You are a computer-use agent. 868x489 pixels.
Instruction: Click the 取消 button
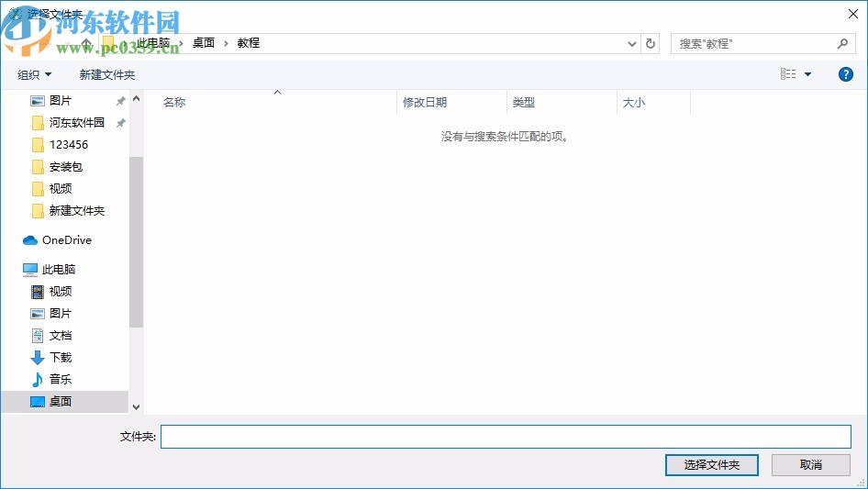coord(810,464)
